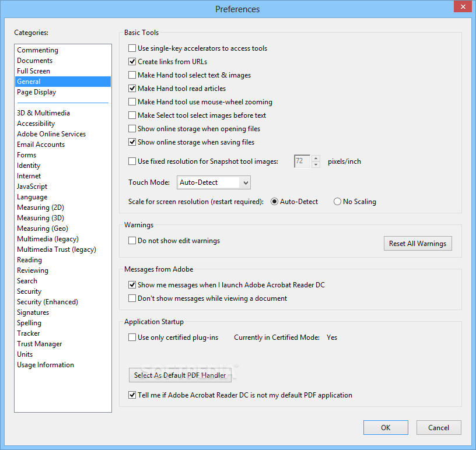Image resolution: width=476 pixels, height=450 pixels.
Task: Click Select As Default PDF Handler
Action: click(180, 375)
